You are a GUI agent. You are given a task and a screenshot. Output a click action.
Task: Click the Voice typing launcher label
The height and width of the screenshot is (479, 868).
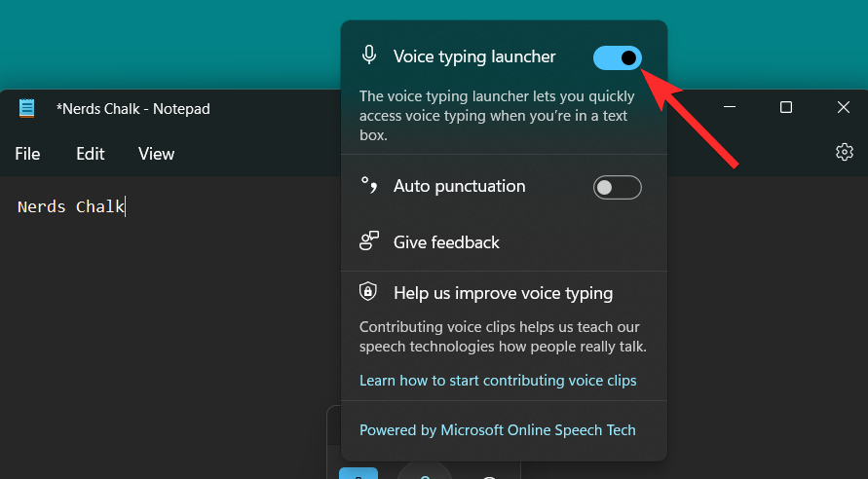pyautogui.click(x=474, y=57)
